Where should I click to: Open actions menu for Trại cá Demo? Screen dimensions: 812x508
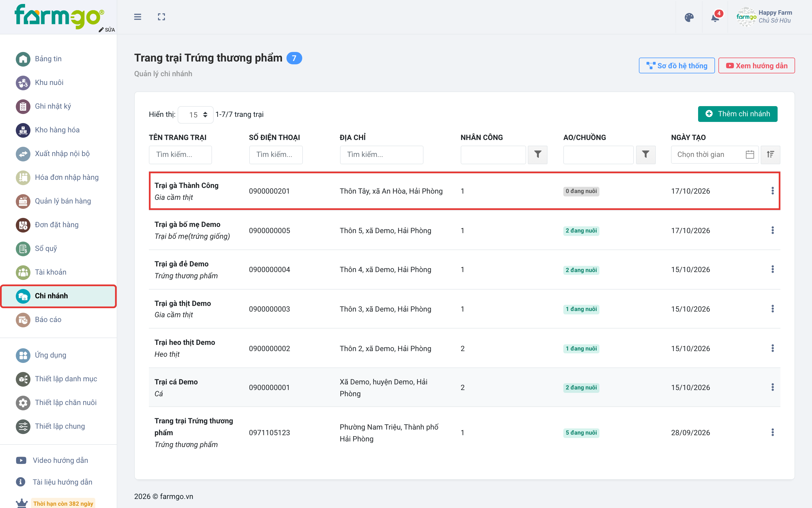tap(773, 387)
